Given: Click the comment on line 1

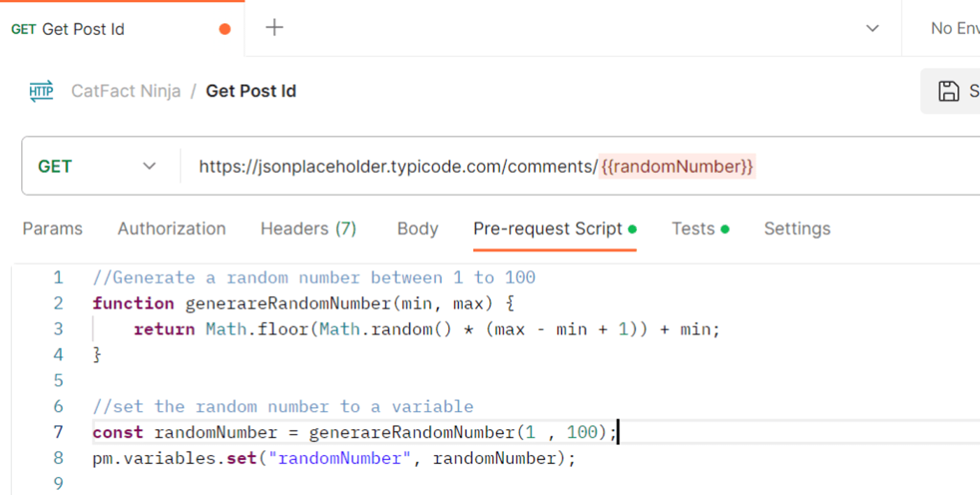Looking at the screenshot, I should click(x=314, y=277).
